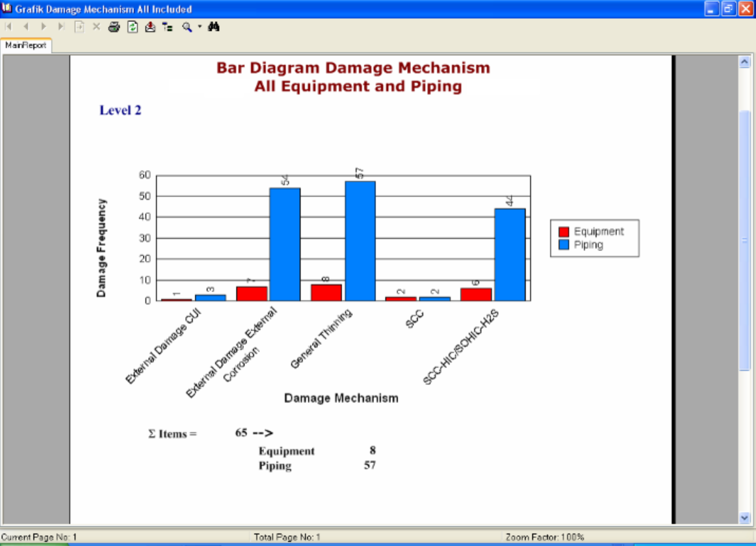Click the magnifier zoom icon
Image resolution: width=756 pixels, height=546 pixels.
(187, 27)
